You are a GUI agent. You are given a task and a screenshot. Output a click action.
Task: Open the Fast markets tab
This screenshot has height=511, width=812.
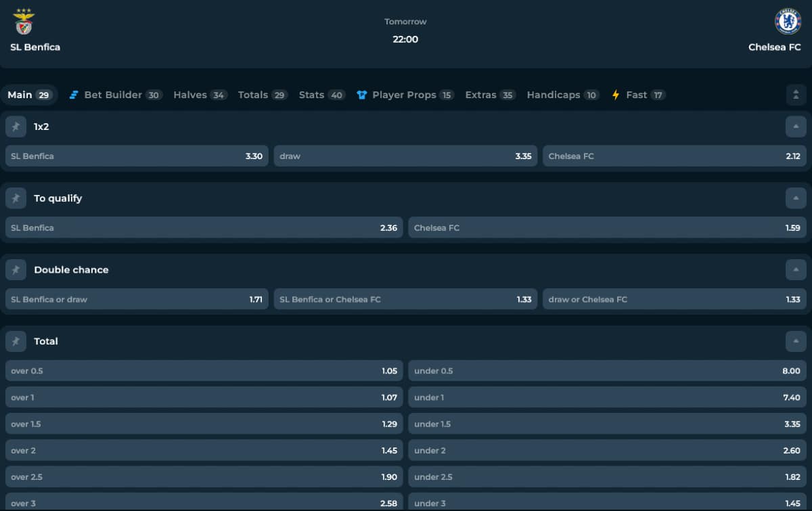(638, 95)
